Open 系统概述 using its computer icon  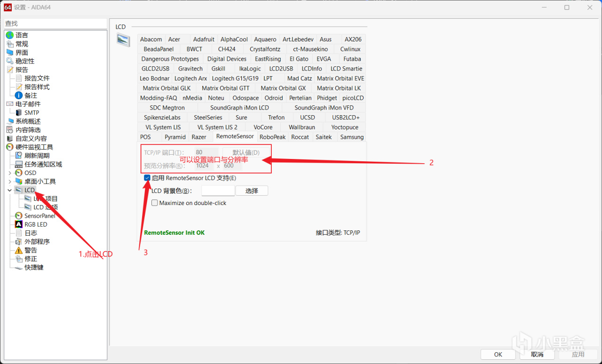point(10,121)
